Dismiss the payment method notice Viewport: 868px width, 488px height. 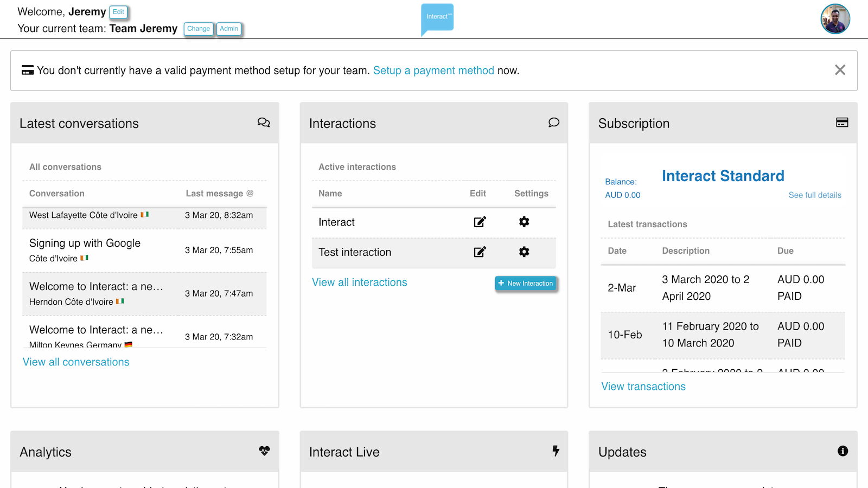coord(840,70)
